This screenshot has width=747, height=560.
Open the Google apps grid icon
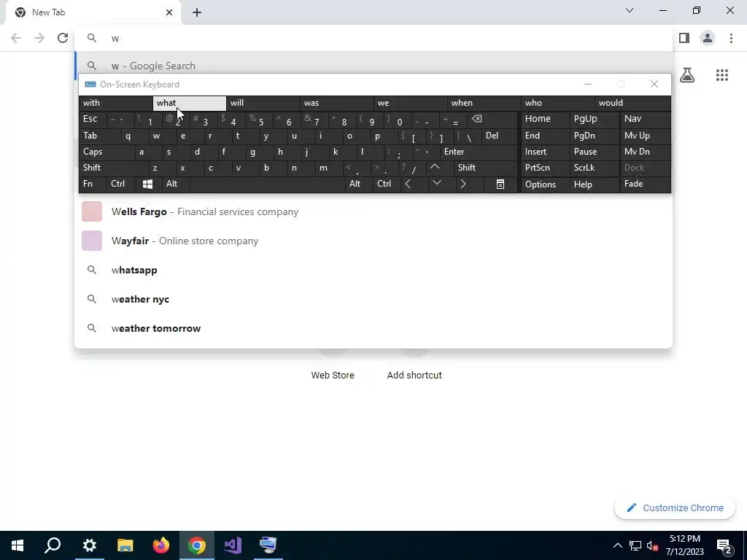point(721,75)
